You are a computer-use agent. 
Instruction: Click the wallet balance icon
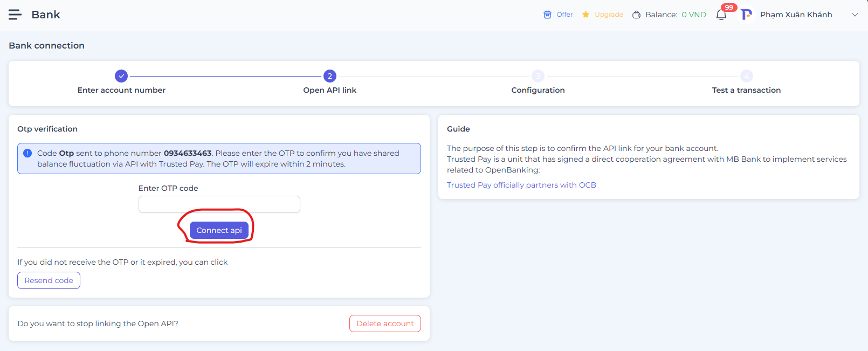636,15
